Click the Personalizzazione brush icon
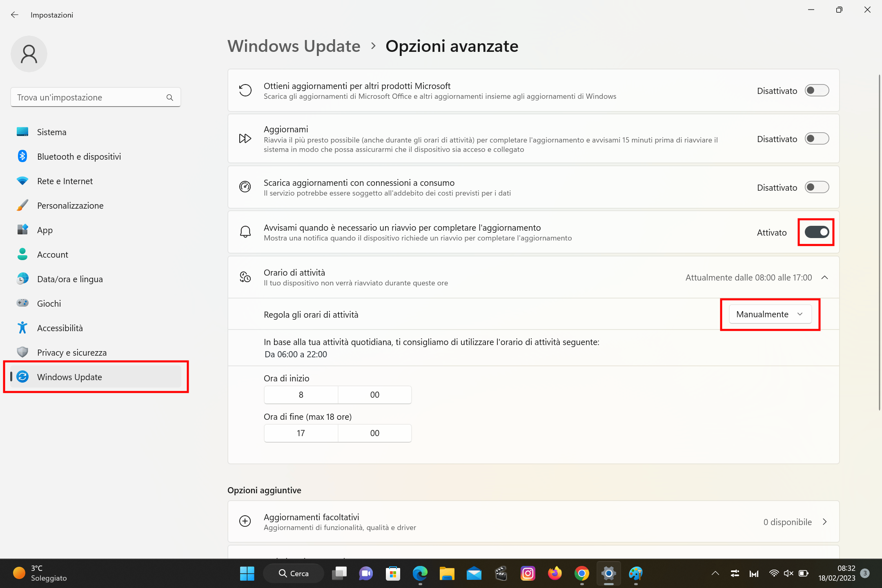 [22, 205]
